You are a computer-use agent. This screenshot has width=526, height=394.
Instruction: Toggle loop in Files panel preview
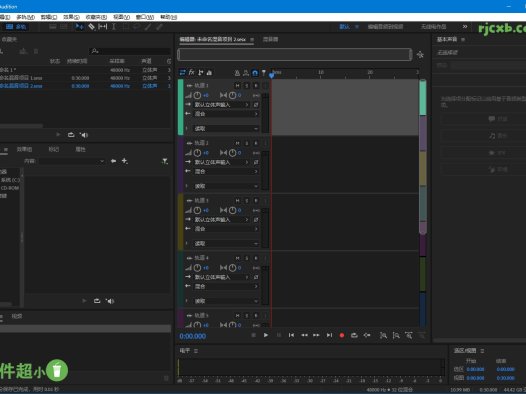pyautogui.click(x=71, y=134)
